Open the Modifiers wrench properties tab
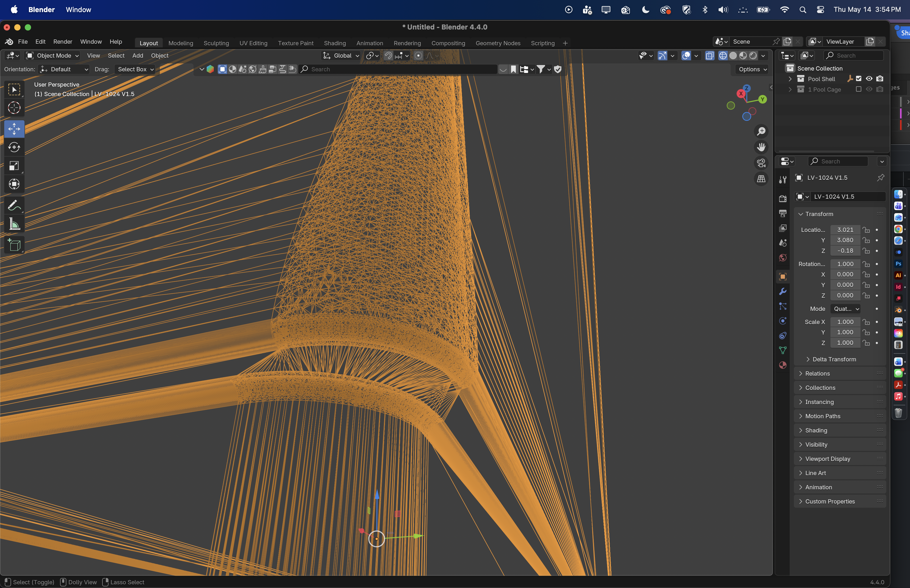910x588 pixels. coord(783,292)
